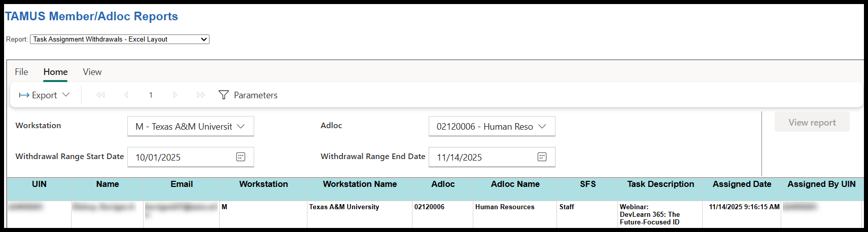Screen dimensions: 868x232
Task: Click the current page number box
Action: [151, 95]
